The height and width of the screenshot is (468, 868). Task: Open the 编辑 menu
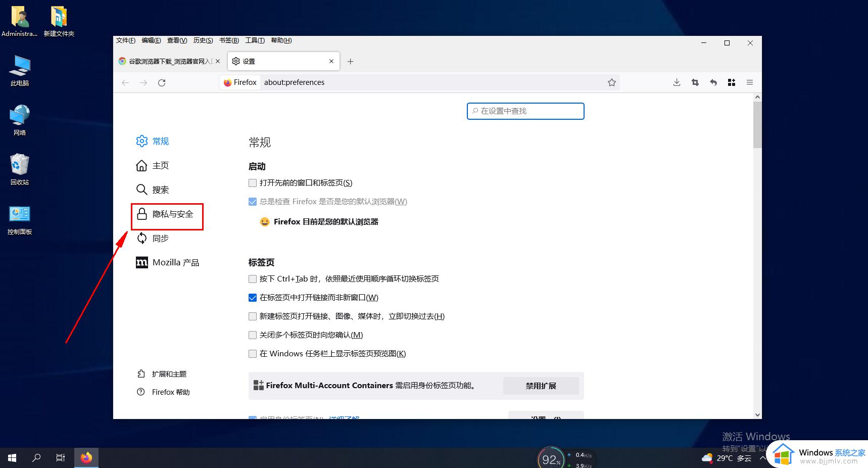click(x=151, y=40)
